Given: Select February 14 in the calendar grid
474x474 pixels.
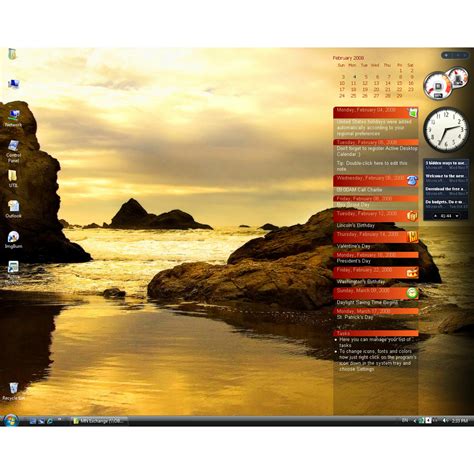Looking at the screenshot, I should (x=388, y=83).
